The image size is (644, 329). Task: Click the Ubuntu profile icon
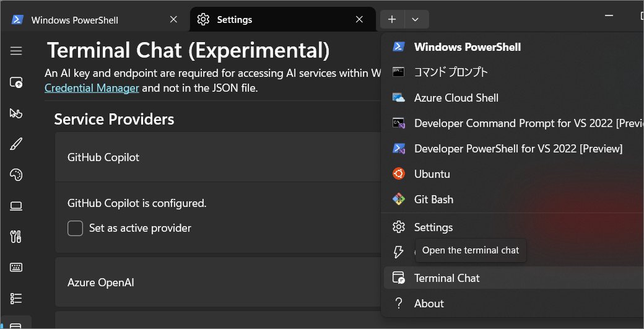(399, 174)
